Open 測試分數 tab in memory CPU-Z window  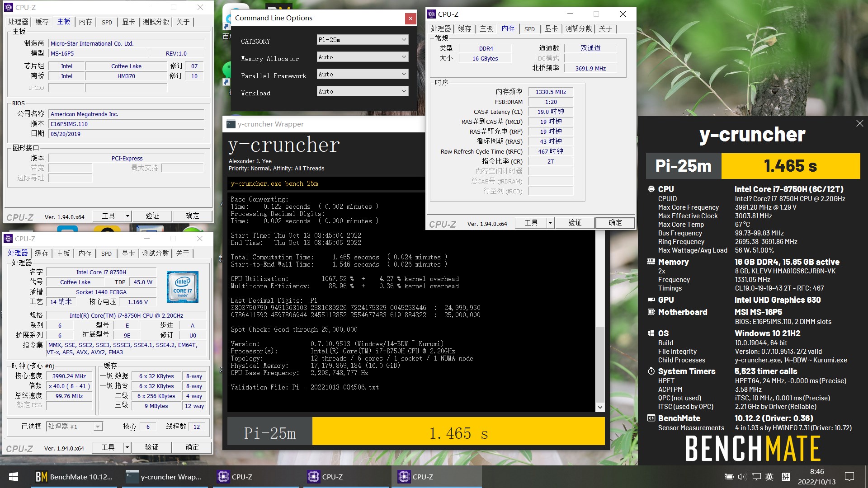pyautogui.click(x=579, y=28)
